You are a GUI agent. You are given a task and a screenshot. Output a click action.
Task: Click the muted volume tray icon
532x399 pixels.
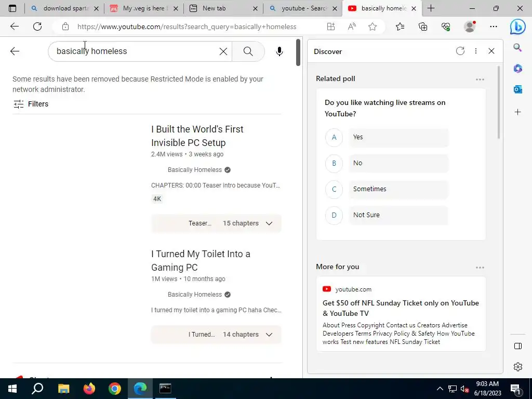(x=464, y=389)
